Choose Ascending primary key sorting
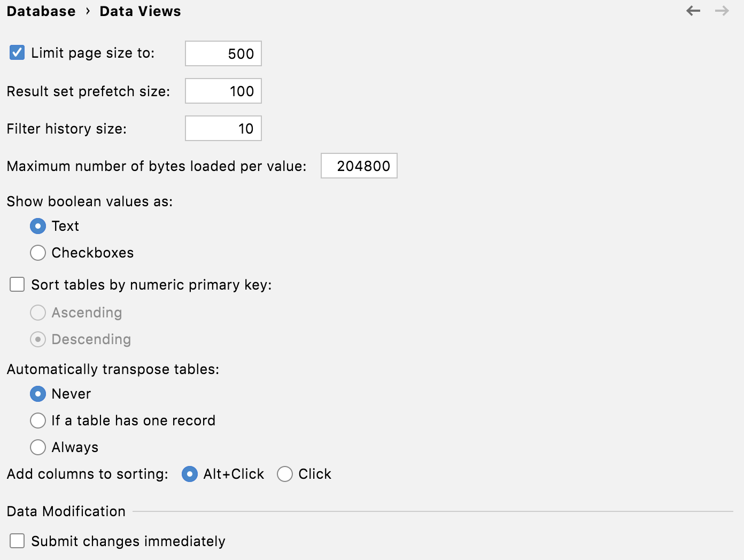The width and height of the screenshot is (744, 560). pyautogui.click(x=37, y=313)
